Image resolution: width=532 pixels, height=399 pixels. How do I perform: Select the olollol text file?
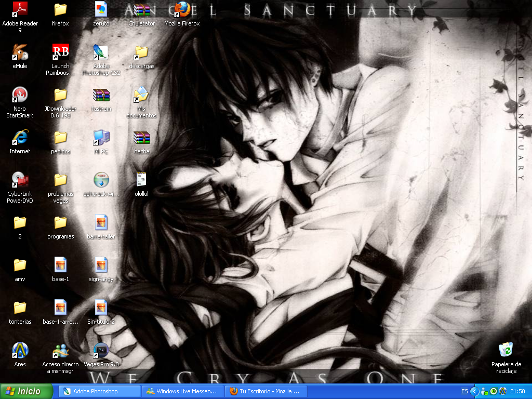141,180
